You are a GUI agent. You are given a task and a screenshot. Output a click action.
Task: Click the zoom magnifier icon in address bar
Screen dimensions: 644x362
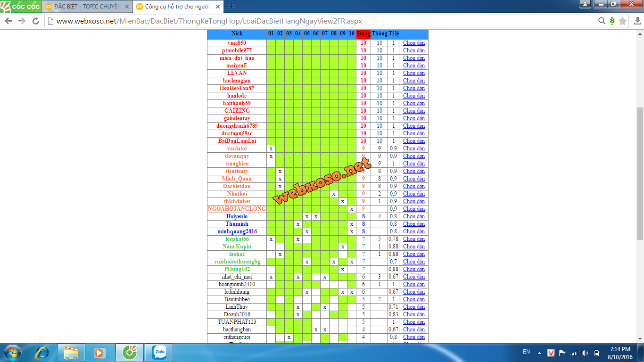pos(602,21)
